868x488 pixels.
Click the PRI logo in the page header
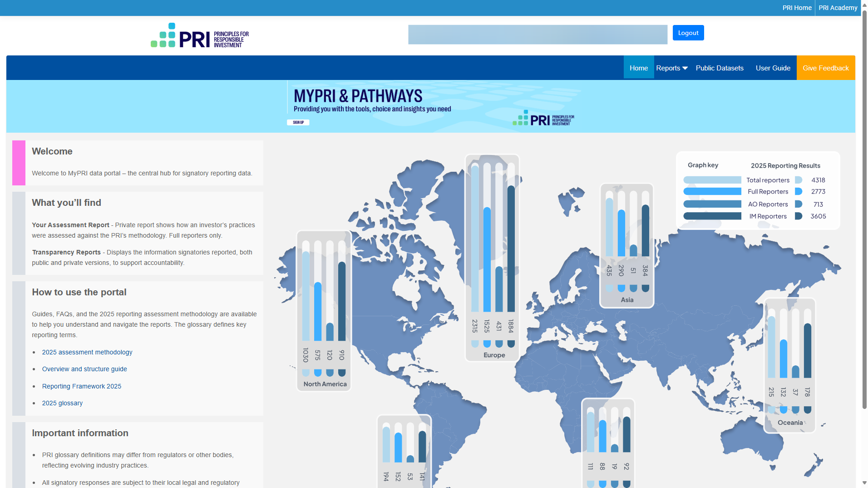(200, 35)
